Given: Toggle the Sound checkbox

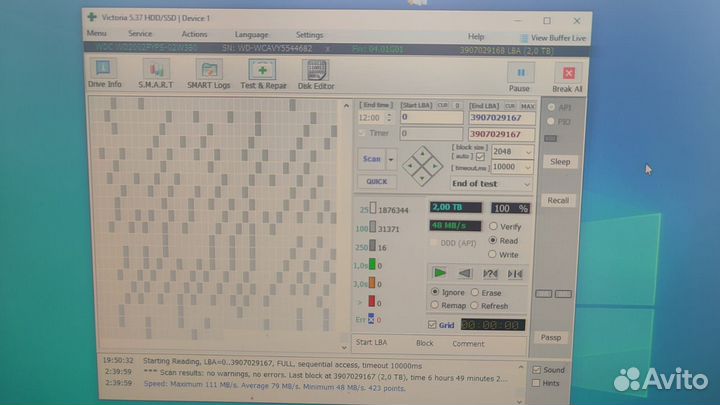Looking at the screenshot, I should coord(536,370).
